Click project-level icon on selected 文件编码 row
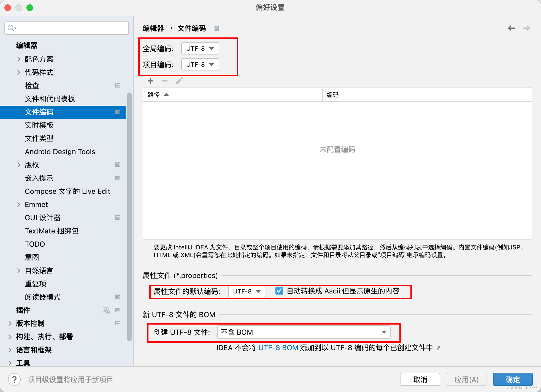541x392 pixels. pyautogui.click(x=118, y=112)
